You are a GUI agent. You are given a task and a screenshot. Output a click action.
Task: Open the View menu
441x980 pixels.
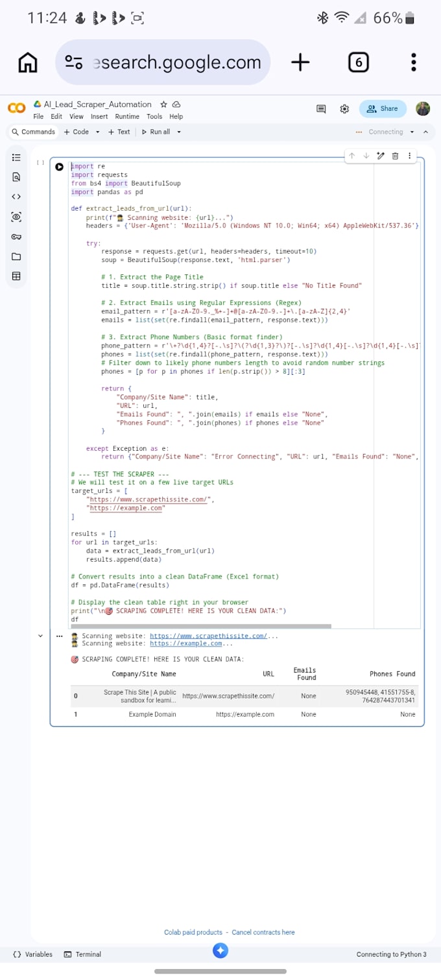(77, 117)
